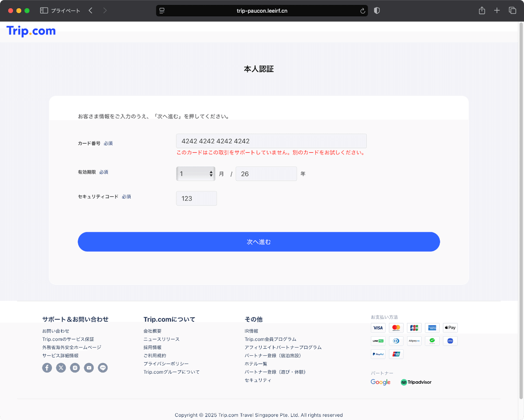Open アフィリエイトパートナープログラム link
Image resolution: width=524 pixels, height=420 pixels.
coord(283,348)
